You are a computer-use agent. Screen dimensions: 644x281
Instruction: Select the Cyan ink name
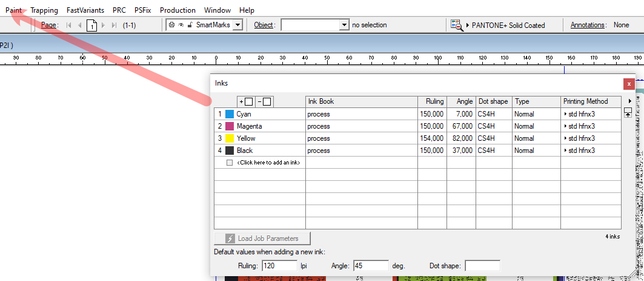pyautogui.click(x=244, y=114)
